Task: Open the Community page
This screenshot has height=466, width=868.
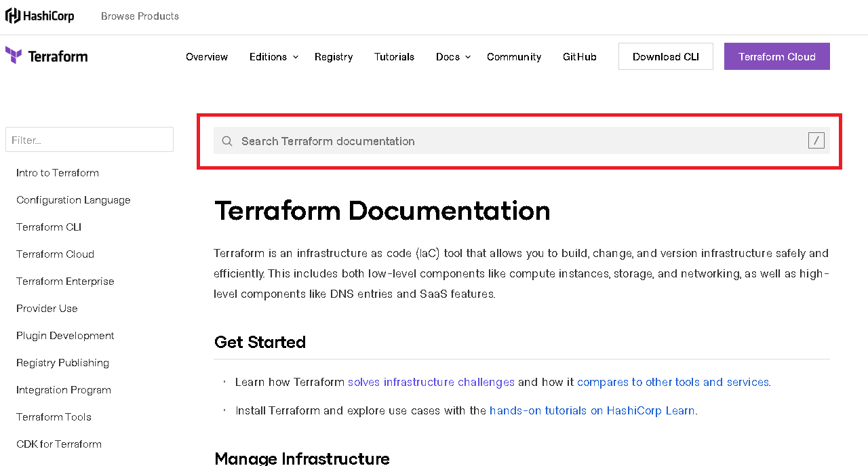Action: (x=514, y=57)
